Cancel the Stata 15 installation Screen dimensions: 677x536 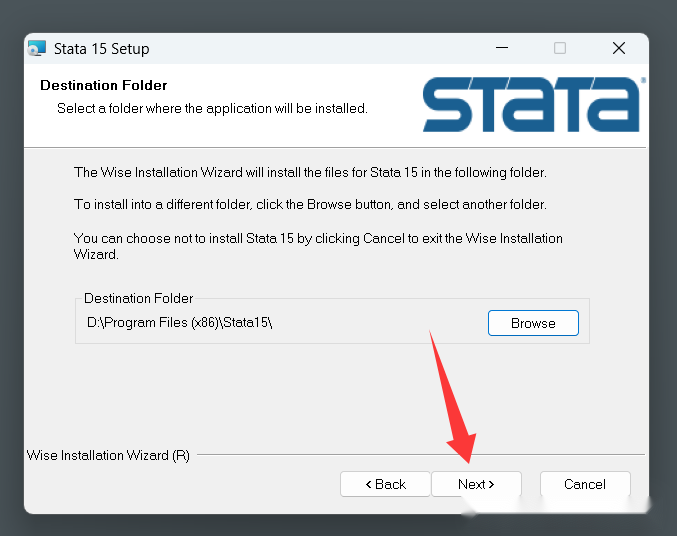(x=585, y=484)
